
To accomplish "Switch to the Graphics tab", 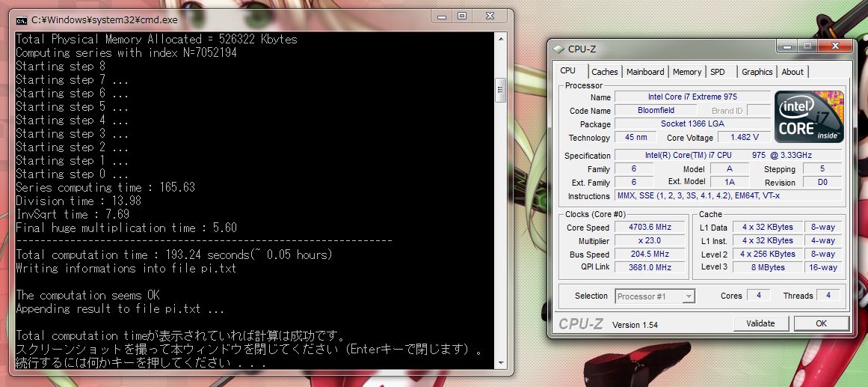I will [x=757, y=72].
